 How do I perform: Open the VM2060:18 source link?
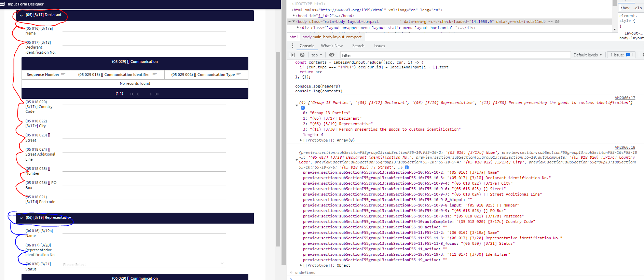(x=625, y=148)
